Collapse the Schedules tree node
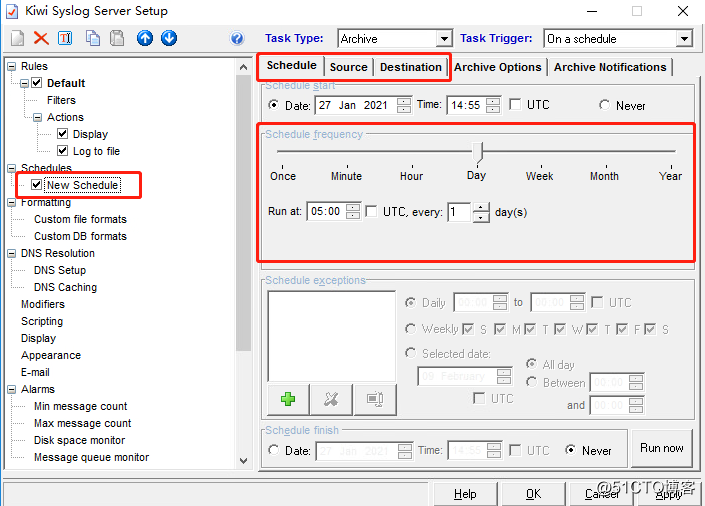Viewport: 705px width, 506px height. click(x=12, y=168)
